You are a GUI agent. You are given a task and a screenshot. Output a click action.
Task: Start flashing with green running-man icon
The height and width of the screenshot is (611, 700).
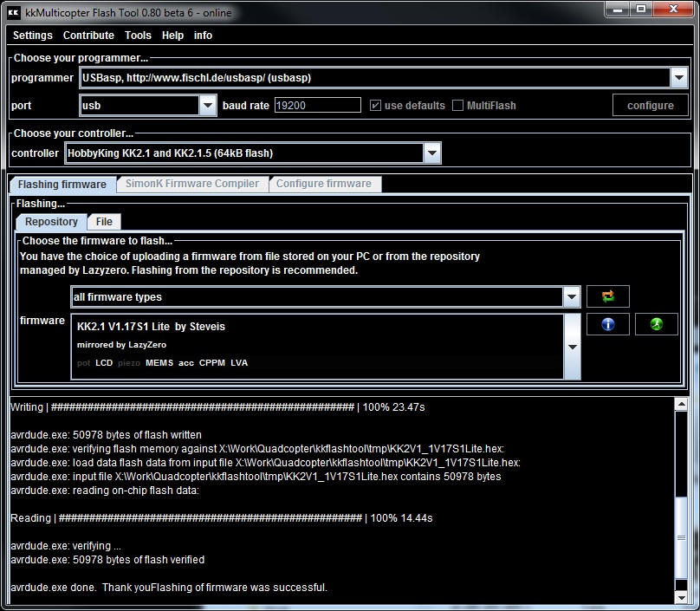point(656,324)
